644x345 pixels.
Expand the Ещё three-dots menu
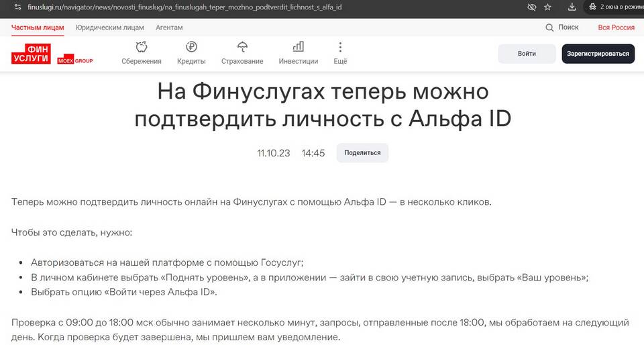pos(340,47)
